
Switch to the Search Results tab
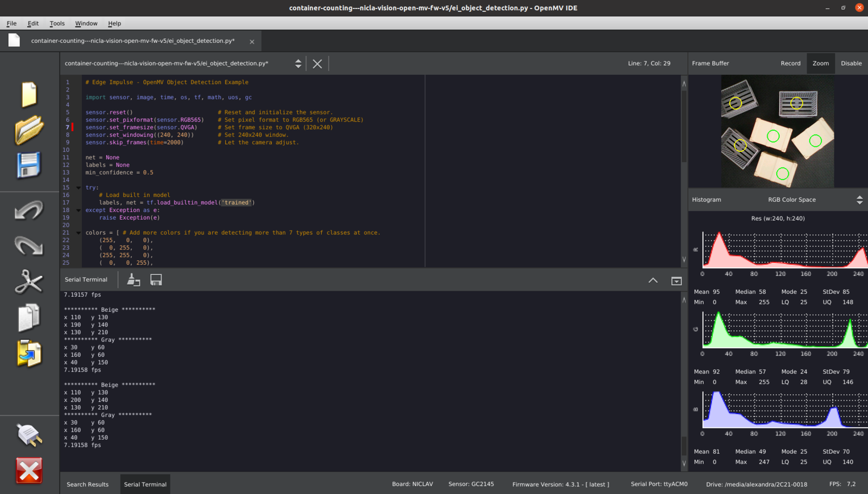point(87,484)
